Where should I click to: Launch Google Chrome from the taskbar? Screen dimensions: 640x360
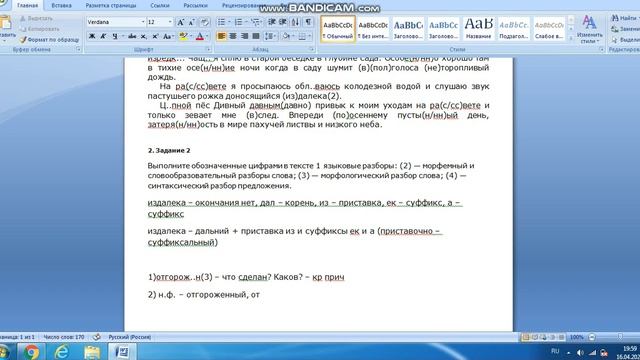tap(31, 352)
